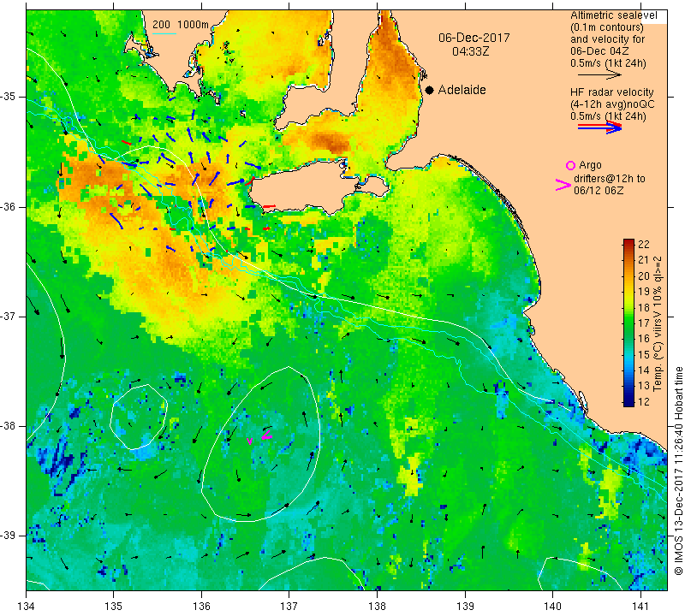Screen dimensions: 685x616
Task: Click the 'Altimetric sealevel' legend heading
Action: point(613,15)
